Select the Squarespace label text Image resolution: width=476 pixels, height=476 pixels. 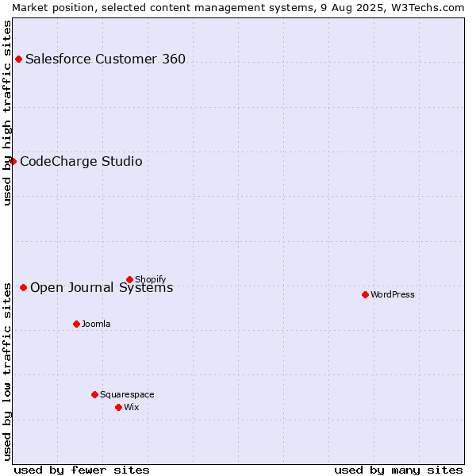coord(127,394)
